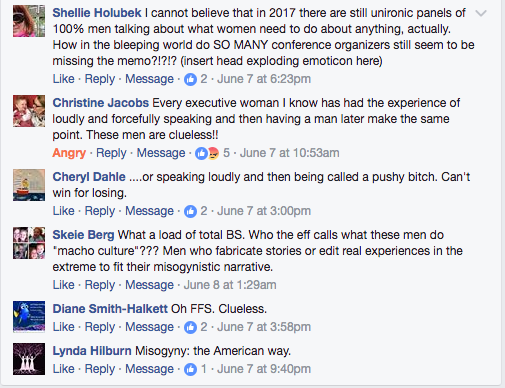Open Lynda Hilburn's tree avatar

point(29,359)
